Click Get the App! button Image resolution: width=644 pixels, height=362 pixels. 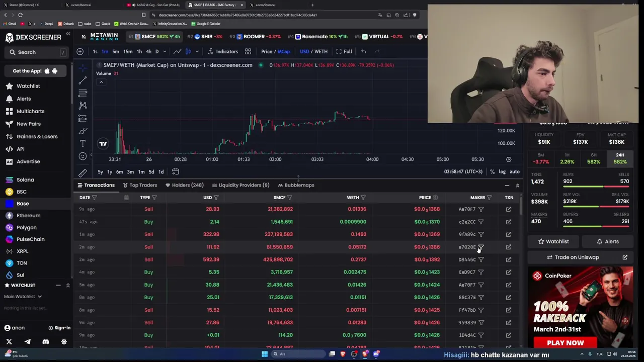coord(35,71)
